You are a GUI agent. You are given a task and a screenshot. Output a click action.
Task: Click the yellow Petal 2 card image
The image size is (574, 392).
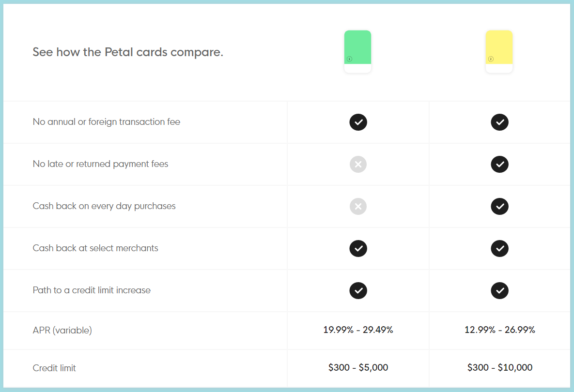[499, 51]
